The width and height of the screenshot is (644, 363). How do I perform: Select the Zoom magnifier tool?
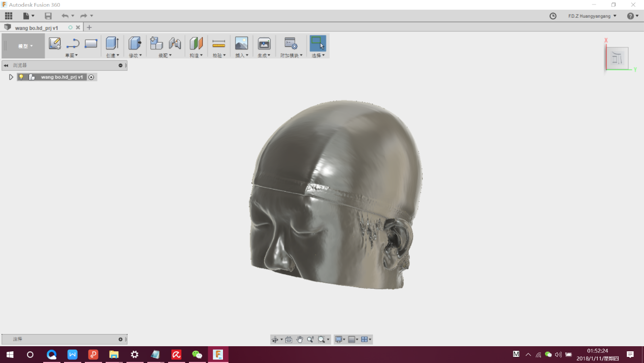[x=310, y=340]
